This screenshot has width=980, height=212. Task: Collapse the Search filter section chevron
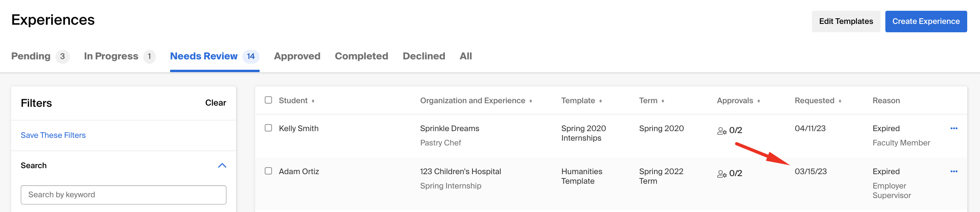pyautogui.click(x=222, y=165)
